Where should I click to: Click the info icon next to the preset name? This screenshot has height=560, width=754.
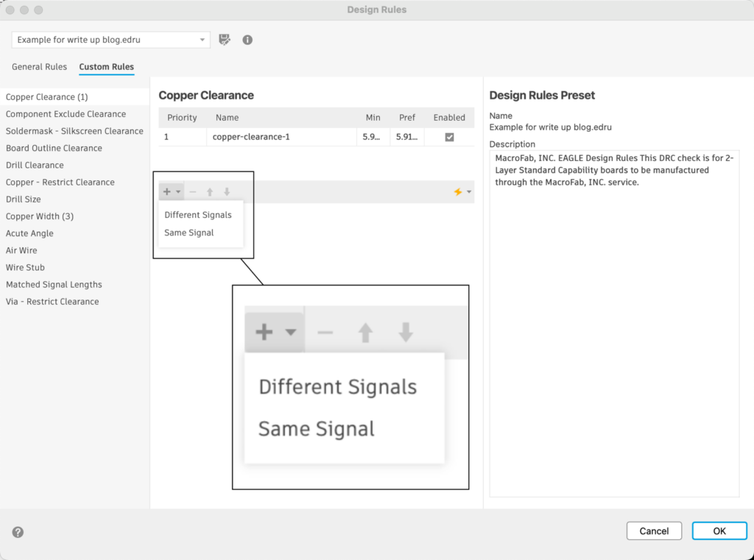pyautogui.click(x=247, y=40)
